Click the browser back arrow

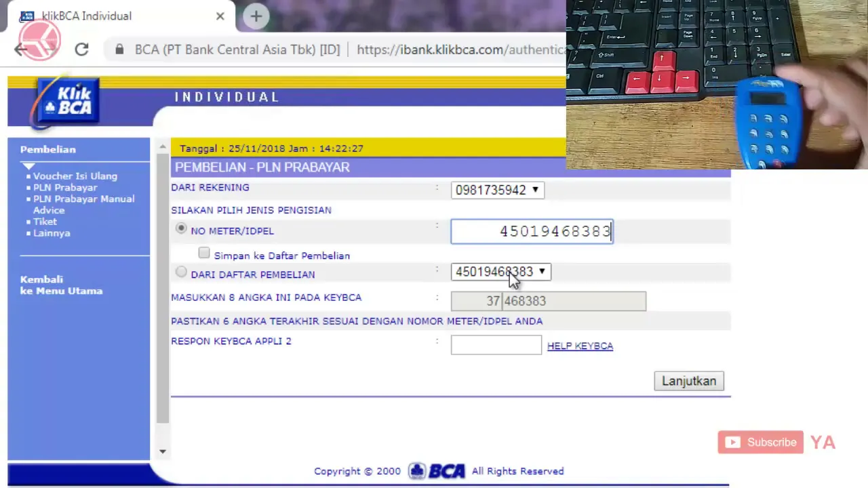(x=21, y=49)
